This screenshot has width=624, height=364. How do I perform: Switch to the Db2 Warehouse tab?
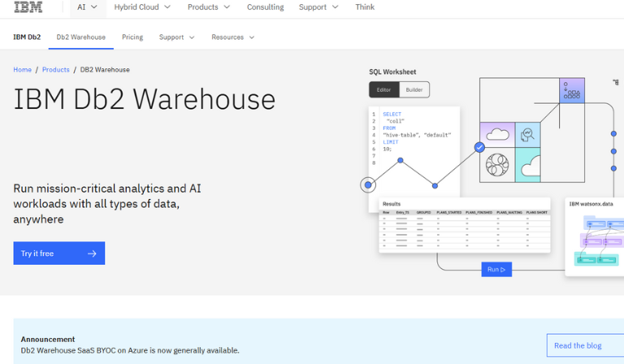tap(80, 37)
